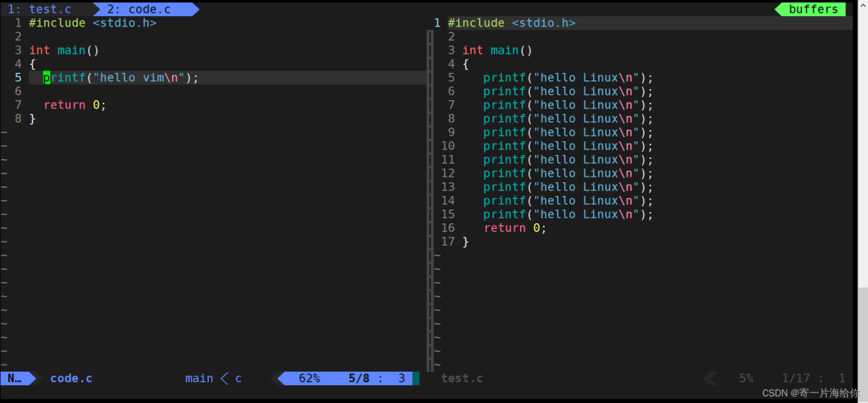Click closing brace on line 17
This screenshot has width=868, height=403.
pos(465,242)
